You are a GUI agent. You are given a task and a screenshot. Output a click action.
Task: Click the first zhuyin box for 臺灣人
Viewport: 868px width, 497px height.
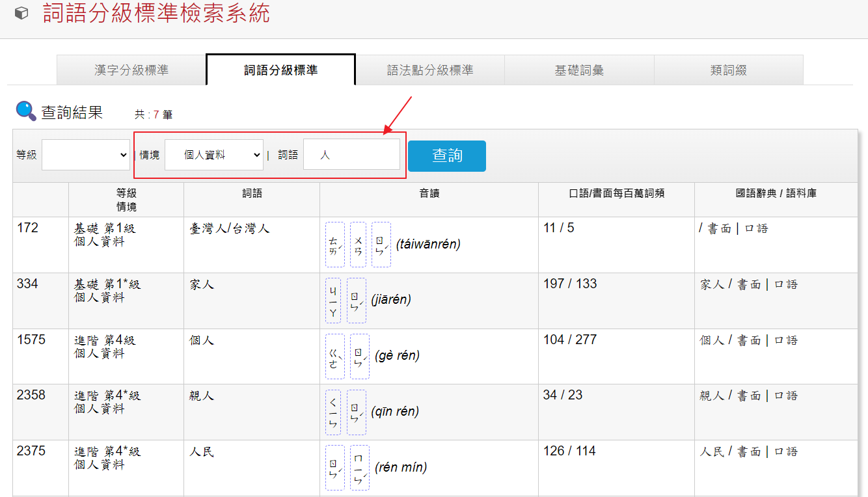coord(334,245)
